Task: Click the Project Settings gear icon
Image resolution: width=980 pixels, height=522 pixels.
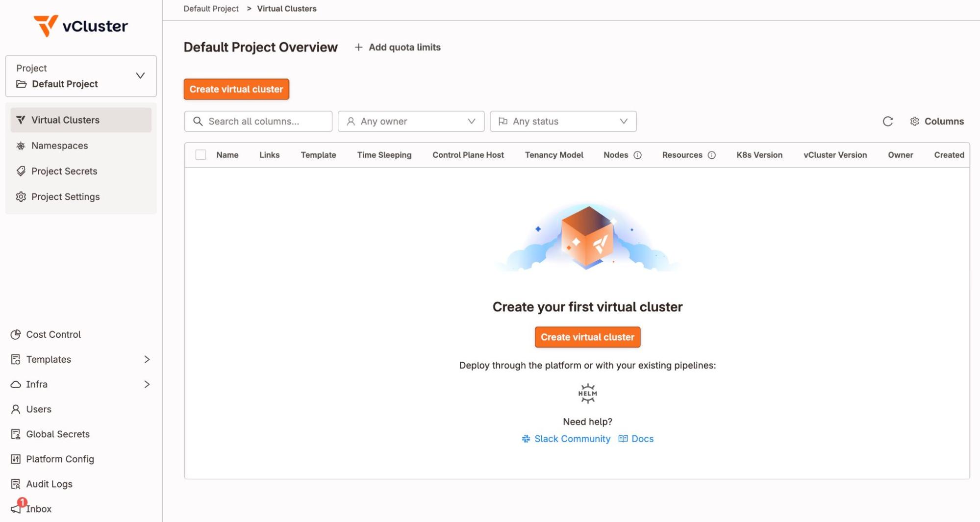Action: pyautogui.click(x=21, y=197)
